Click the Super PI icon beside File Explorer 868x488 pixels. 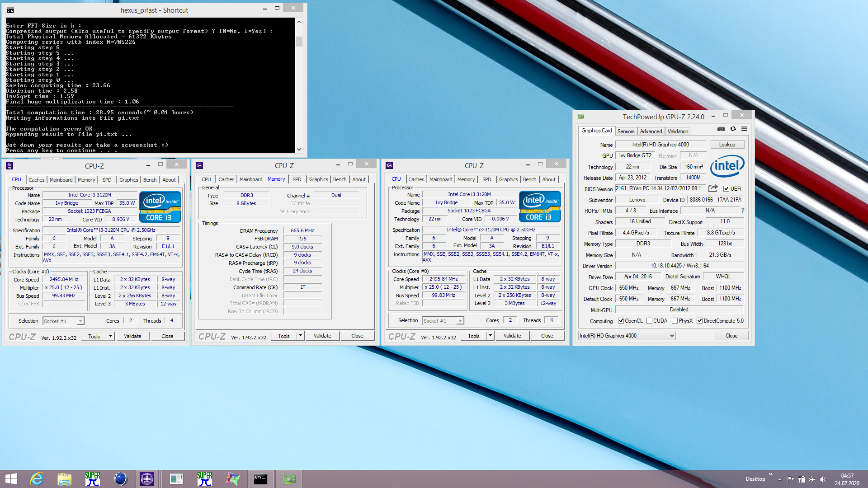[93, 479]
